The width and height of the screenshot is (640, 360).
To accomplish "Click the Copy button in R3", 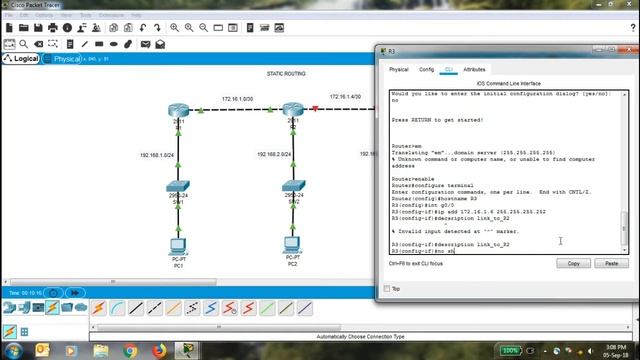I will [573, 263].
